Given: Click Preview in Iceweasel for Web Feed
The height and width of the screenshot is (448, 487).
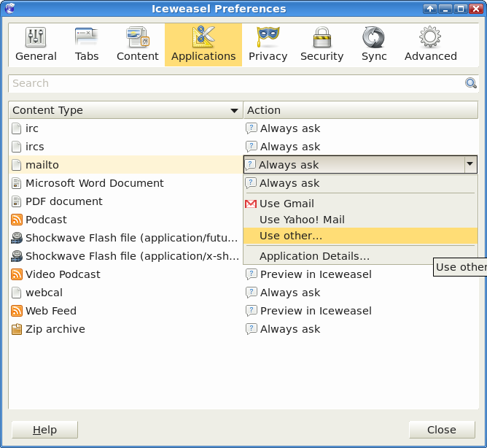Looking at the screenshot, I should [x=316, y=311].
